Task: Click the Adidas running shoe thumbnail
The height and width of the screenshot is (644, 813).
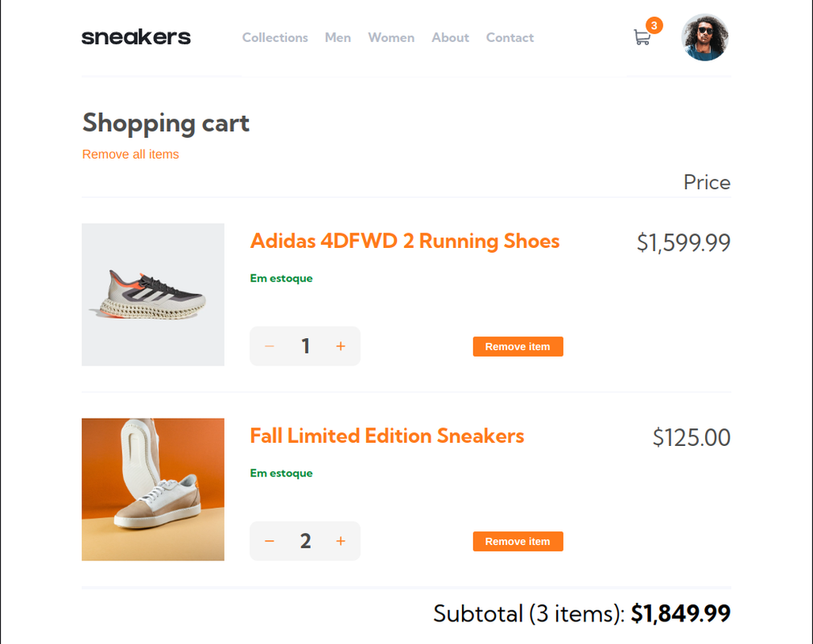Action: [x=153, y=295]
